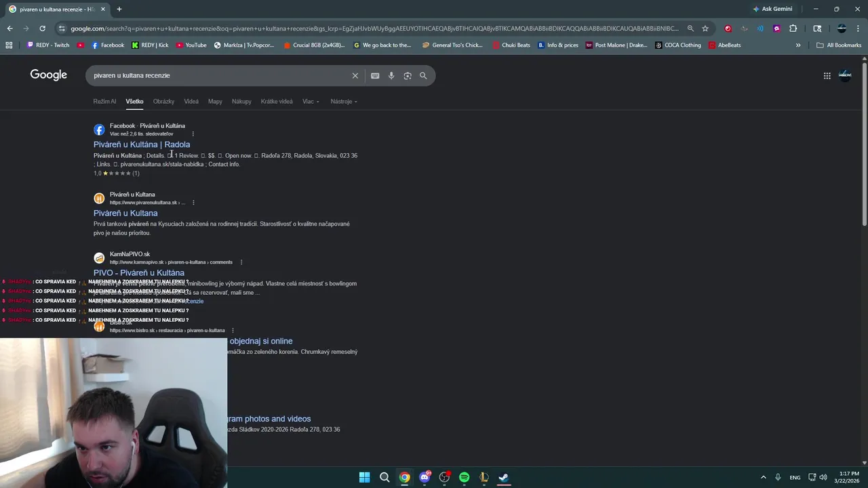The width and height of the screenshot is (868, 488).
Task: Open the YouTube bookmark
Action: click(x=191, y=45)
